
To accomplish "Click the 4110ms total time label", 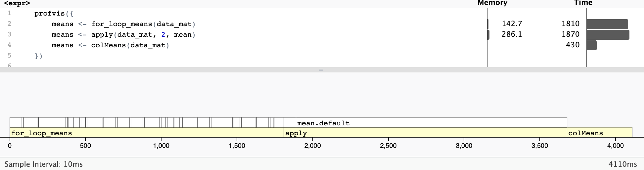I will coord(622,164).
